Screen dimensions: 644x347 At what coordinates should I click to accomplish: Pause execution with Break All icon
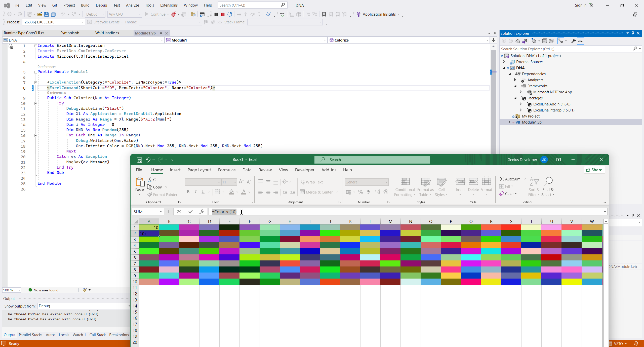pyautogui.click(x=216, y=14)
